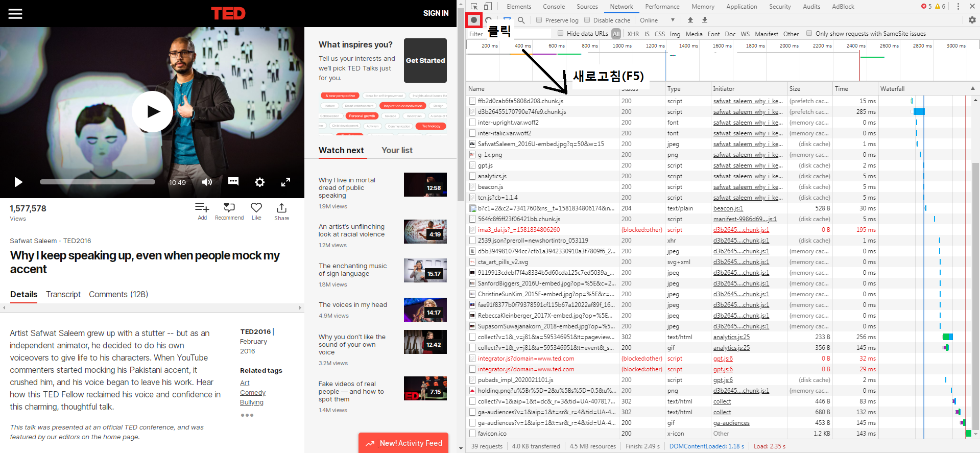Enable Preserve log checkbox
This screenshot has height=453, width=980.
click(539, 20)
